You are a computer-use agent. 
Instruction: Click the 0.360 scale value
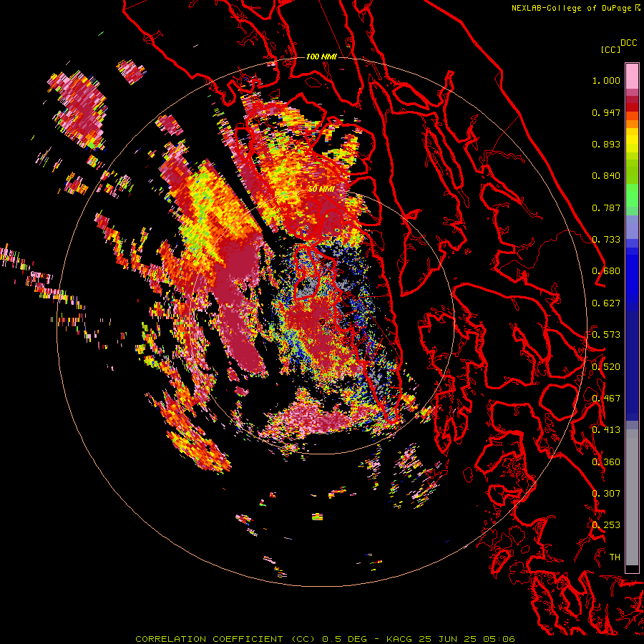(x=606, y=462)
